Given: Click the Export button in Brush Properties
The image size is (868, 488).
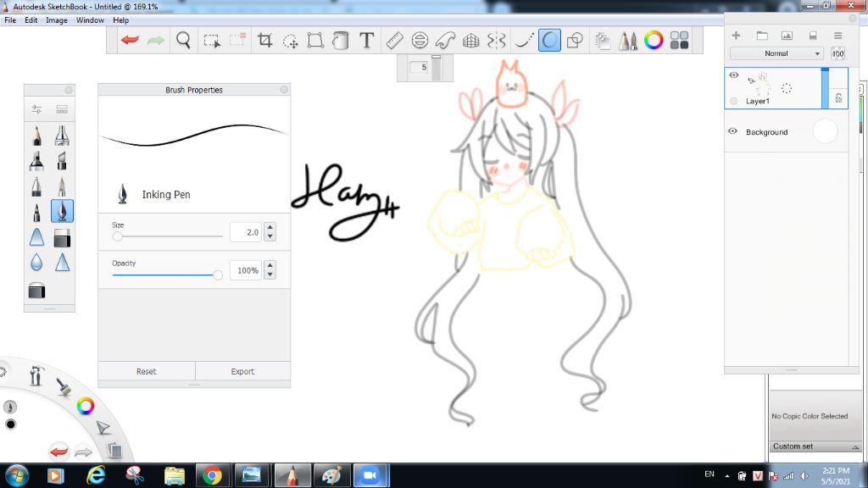Looking at the screenshot, I should [242, 371].
